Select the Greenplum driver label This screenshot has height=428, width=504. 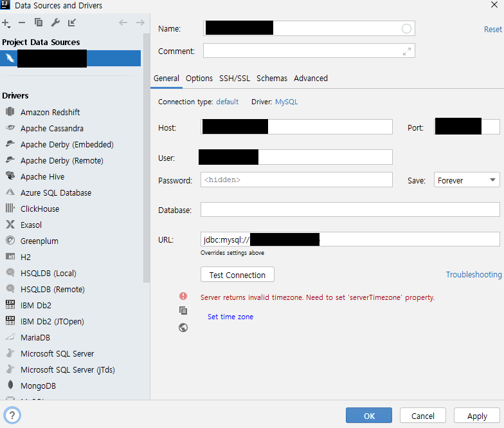[x=39, y=241]
